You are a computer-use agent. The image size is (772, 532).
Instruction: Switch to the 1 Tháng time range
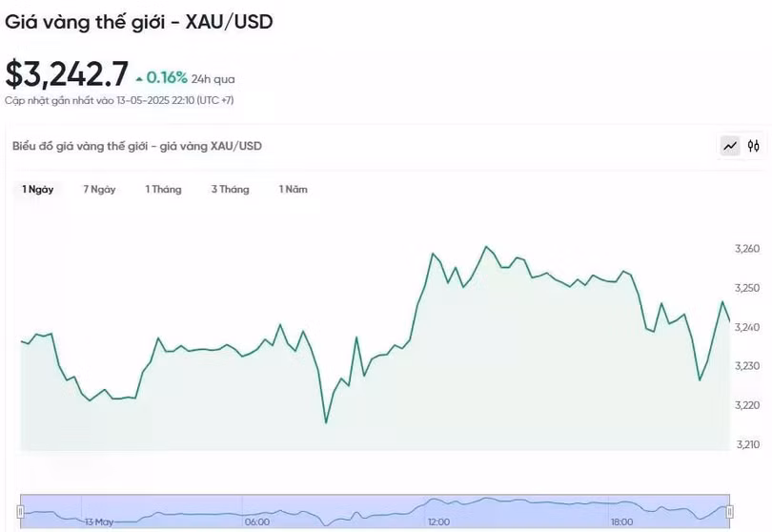click(163, 190)
